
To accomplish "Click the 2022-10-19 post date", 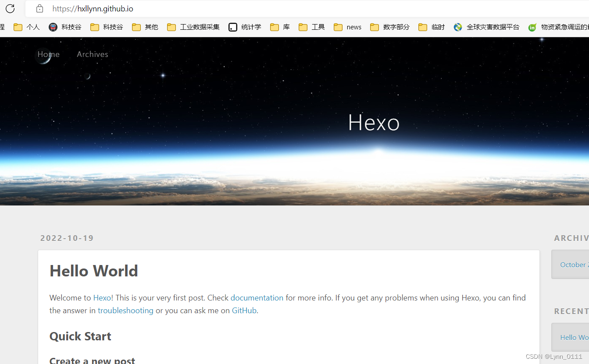I will [x=67, y=238].
